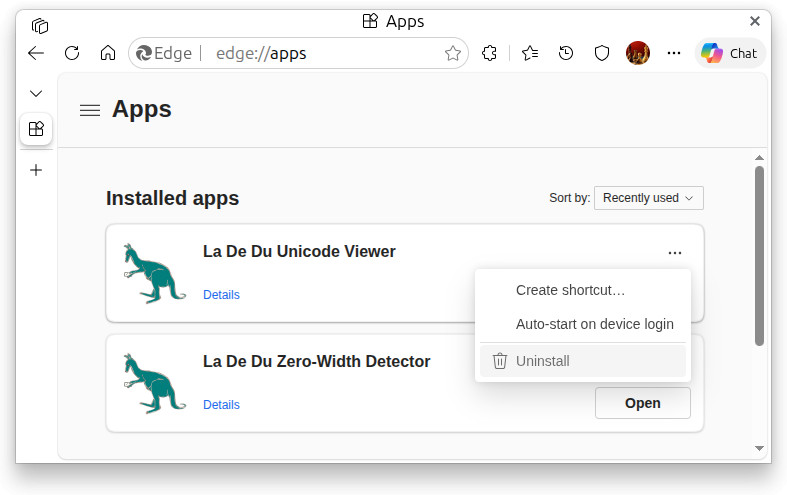Reload the page with refresh icon

72,53
